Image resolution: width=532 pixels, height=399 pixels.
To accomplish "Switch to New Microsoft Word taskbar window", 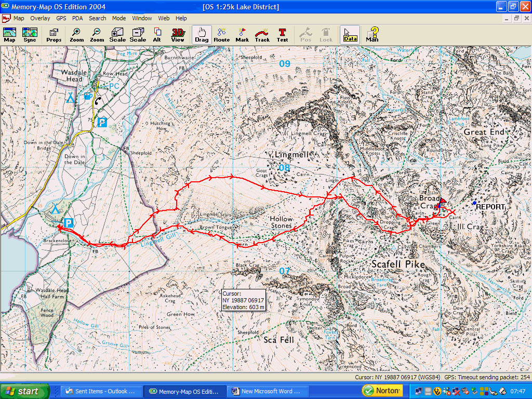I will (268, 391).
